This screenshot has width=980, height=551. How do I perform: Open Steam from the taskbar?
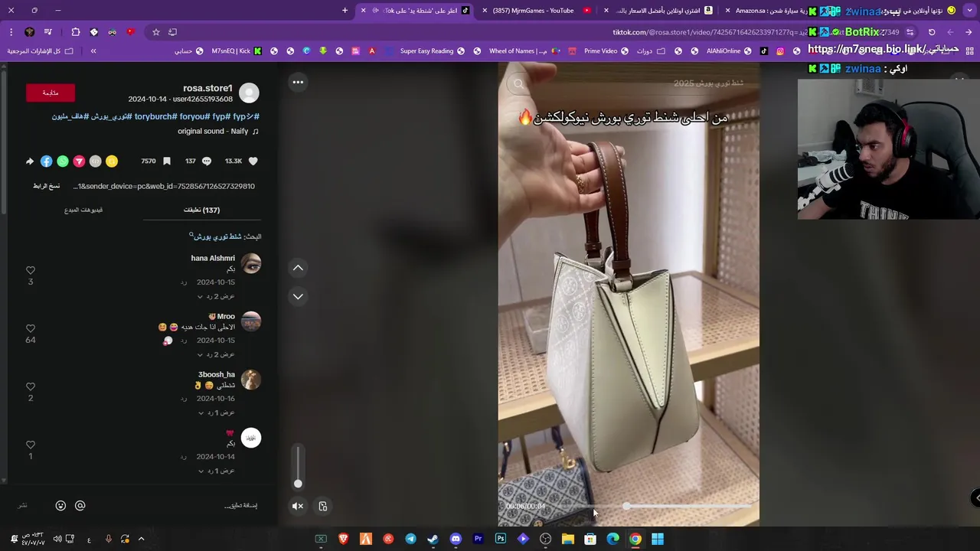point(433,539)
